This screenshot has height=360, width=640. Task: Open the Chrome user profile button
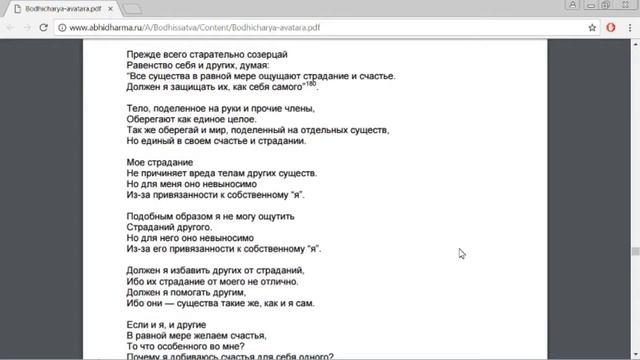tap(573, 5)
